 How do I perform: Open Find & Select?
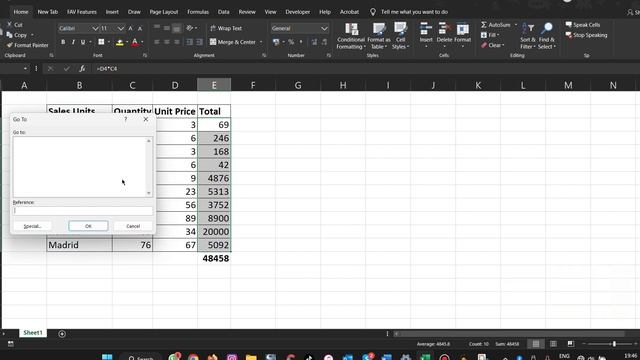547,36
